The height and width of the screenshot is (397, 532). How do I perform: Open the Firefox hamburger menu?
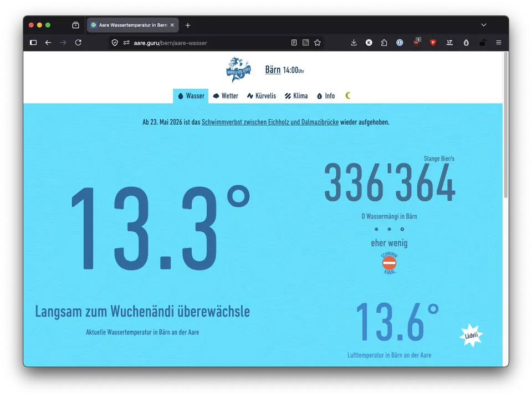pos(498,43)
